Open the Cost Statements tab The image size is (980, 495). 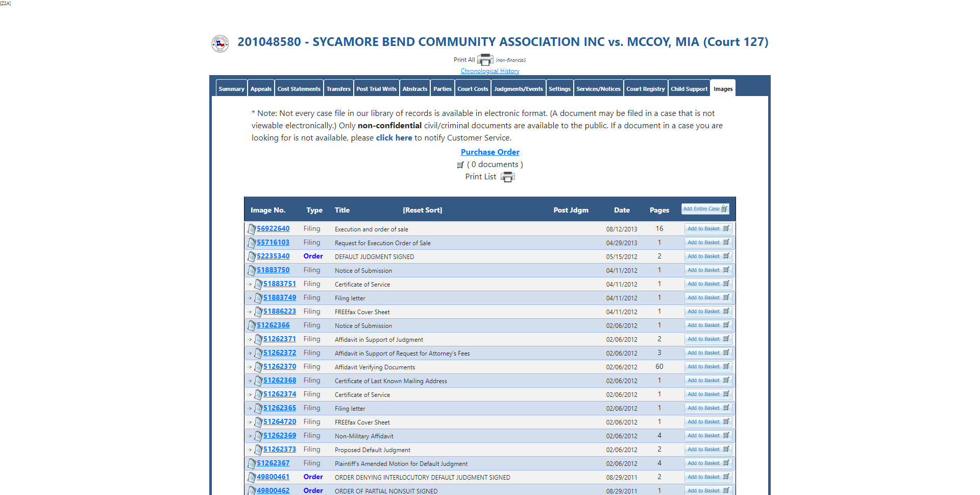[299, 88]
